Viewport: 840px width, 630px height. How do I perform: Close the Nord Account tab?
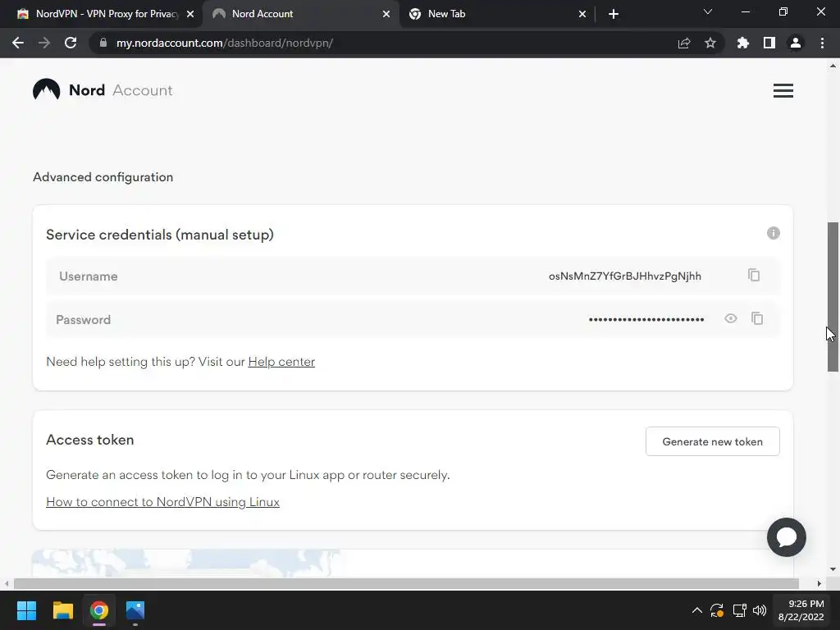pyautogui.click(x=386, y=15)
